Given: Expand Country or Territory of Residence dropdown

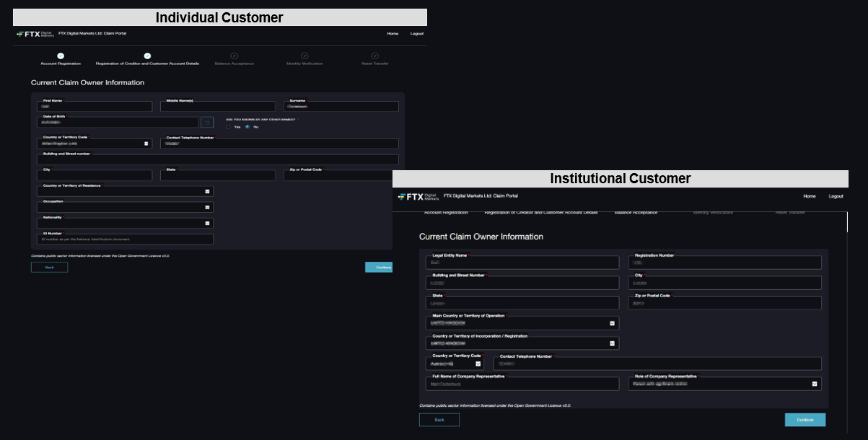Looking at the screenshot, I should 207,192.
